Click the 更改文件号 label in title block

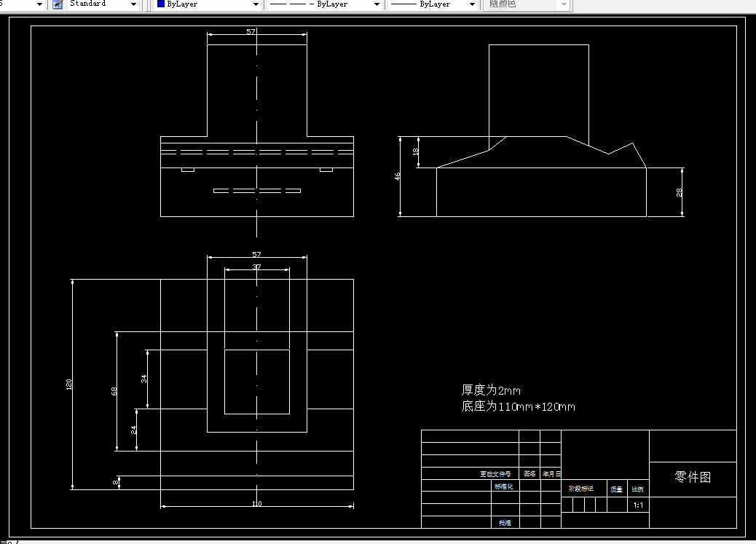(x=495, y=473)
